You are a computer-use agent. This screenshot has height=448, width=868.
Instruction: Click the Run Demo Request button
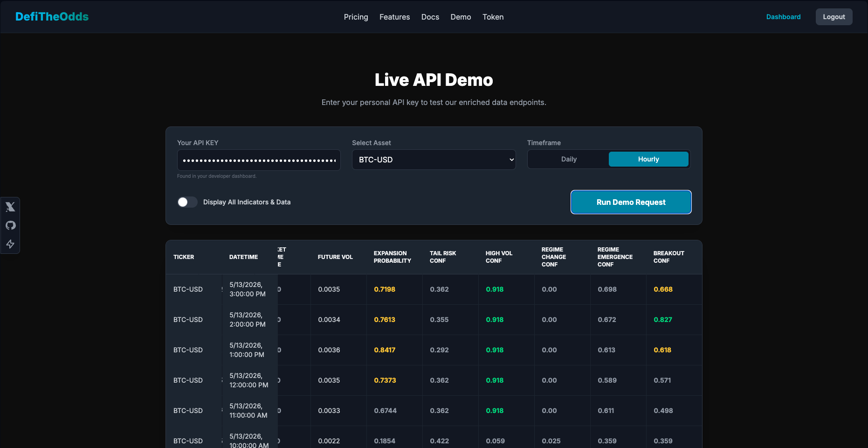(631, 202)
